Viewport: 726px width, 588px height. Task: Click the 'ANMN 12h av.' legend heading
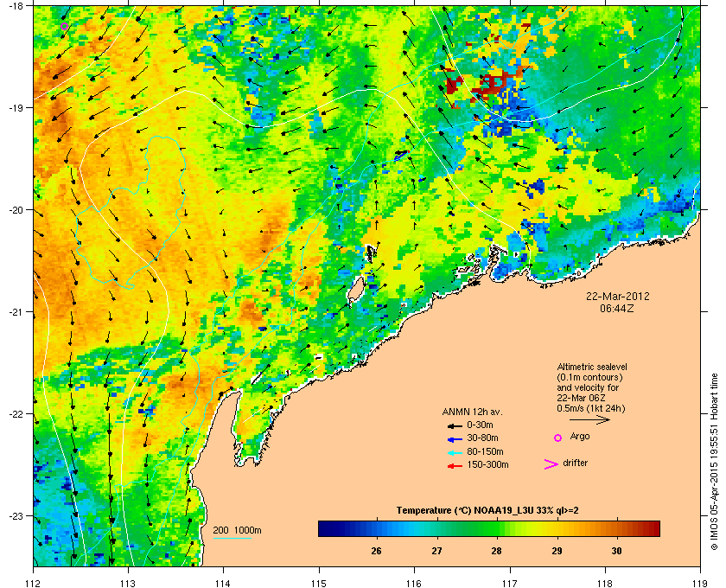pyautogui.click(x=472, y=412)
